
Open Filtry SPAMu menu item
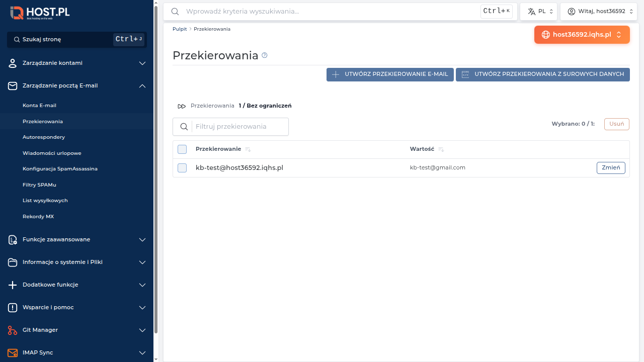coord(39,185)
